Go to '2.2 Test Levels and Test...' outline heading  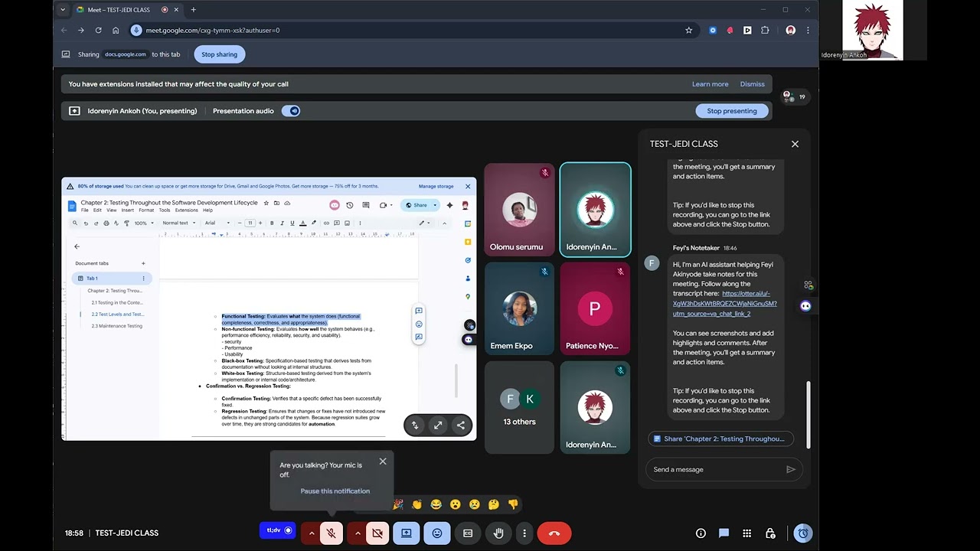118,315
